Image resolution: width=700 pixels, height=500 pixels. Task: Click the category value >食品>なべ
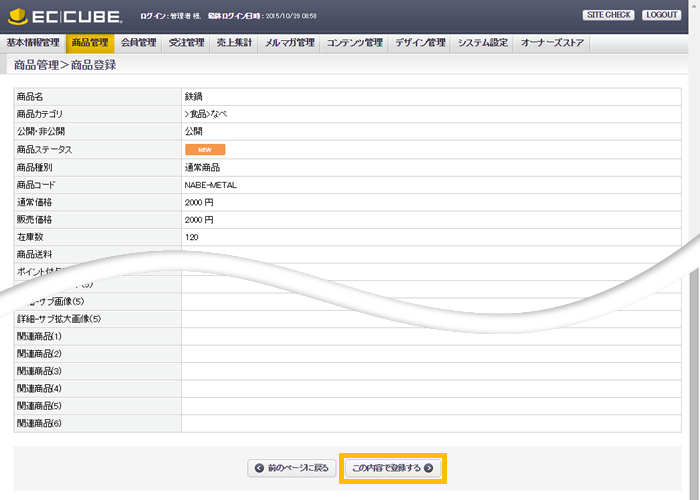coord(206,114)
